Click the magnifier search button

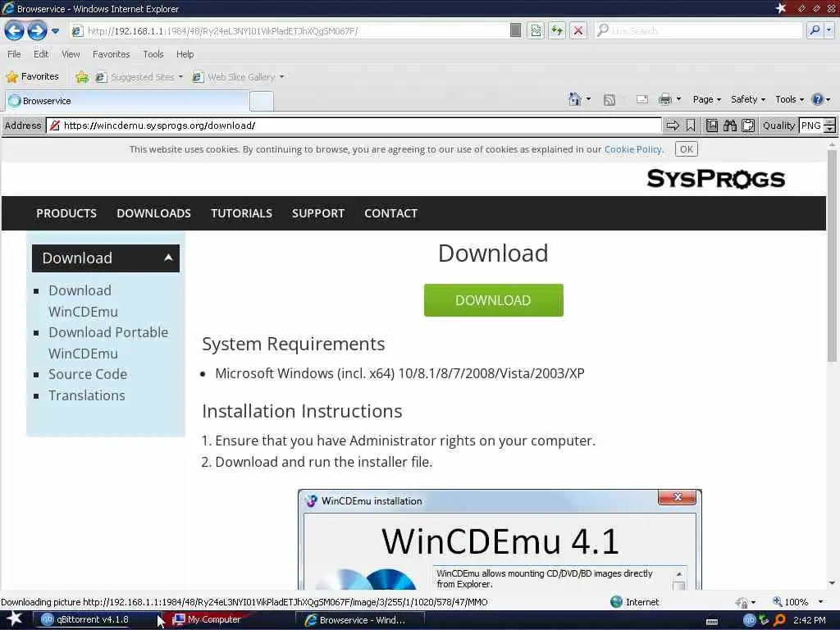pos(815,30)
